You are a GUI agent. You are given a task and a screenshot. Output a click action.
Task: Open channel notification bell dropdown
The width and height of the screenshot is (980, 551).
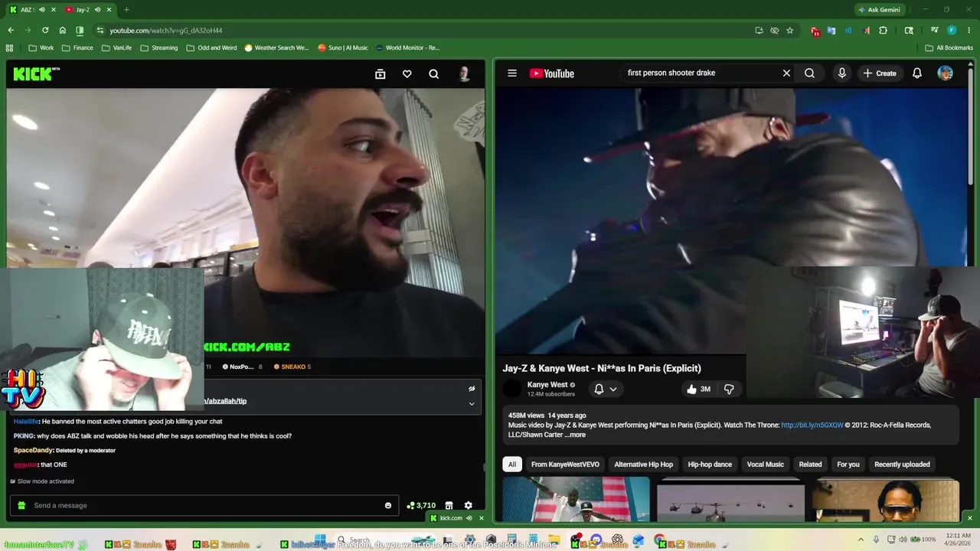[606, 389]
